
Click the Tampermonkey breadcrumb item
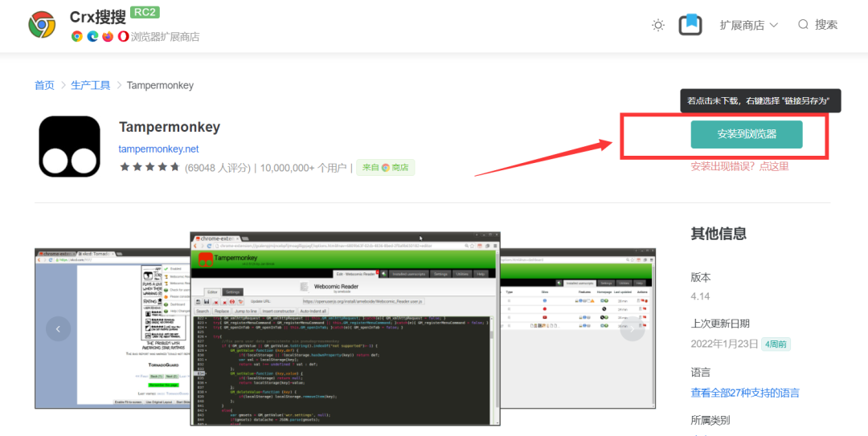(160, 85)
